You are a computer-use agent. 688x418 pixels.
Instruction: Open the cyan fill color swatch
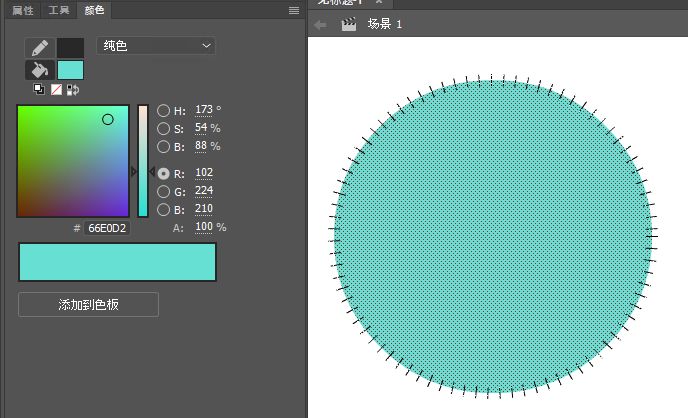[x=70, y=70]
